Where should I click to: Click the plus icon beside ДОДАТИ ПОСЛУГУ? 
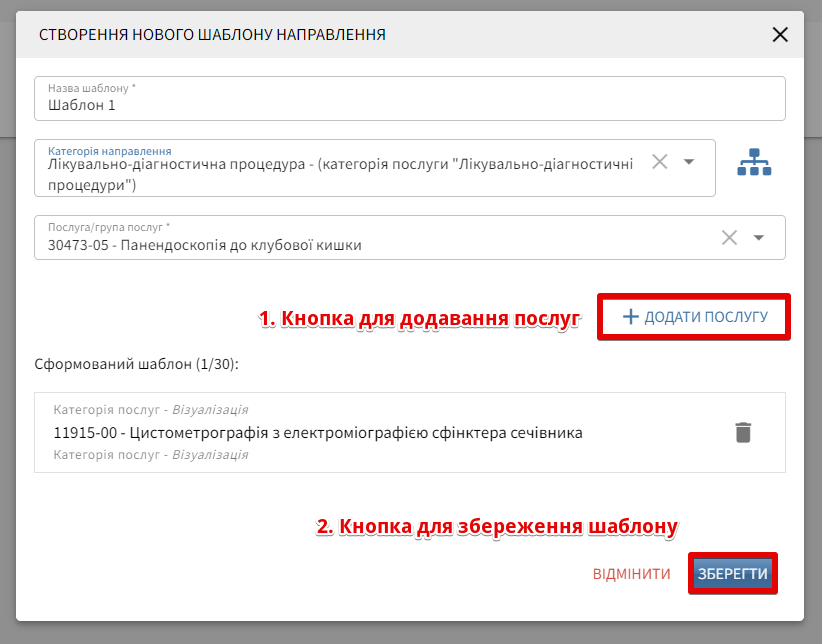(x=630, y=317)
